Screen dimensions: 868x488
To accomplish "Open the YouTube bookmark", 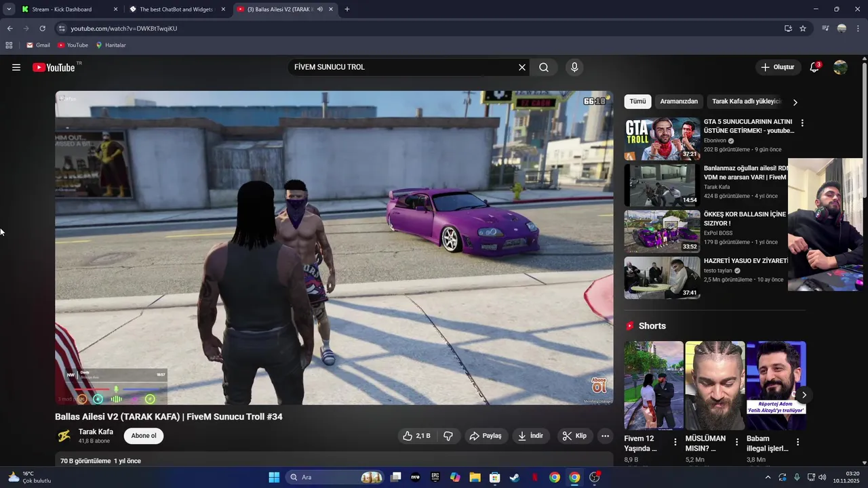I will pos(73,45).
